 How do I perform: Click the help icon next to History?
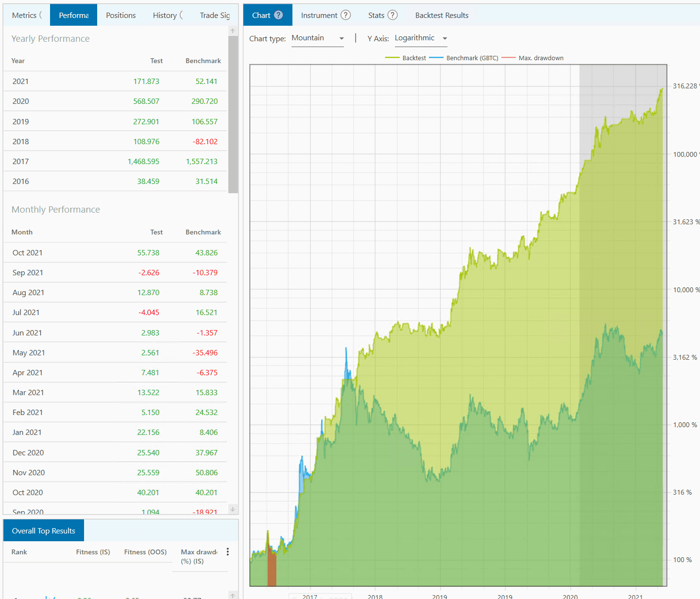(182, 15)
